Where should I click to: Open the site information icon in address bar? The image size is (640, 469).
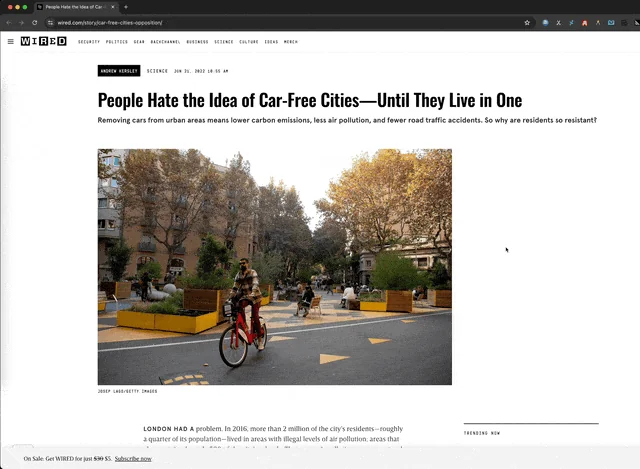[x=50, y=23]
